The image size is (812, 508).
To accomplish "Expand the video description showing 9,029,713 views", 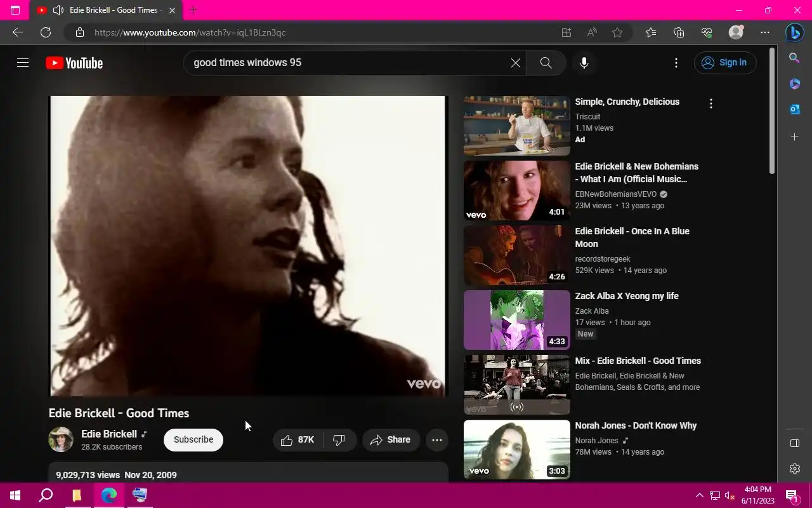I will pyautogui.click(x=249, y=473).
